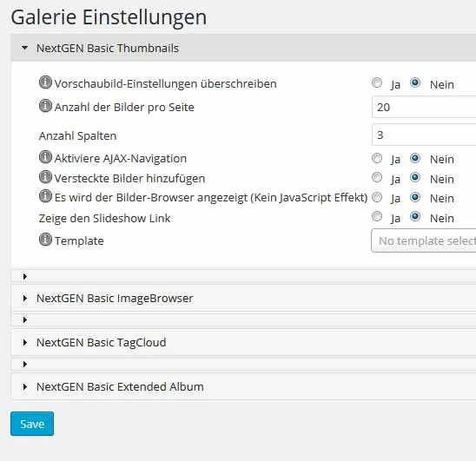Viewport: 476px width, 461px height.
Task: Click info icon next to Anzahl der Bilder pro Seite
Action: 45,106
